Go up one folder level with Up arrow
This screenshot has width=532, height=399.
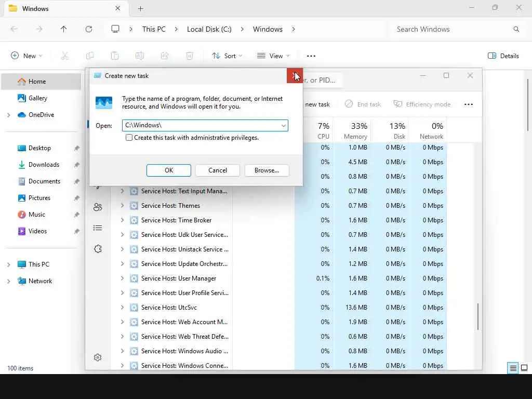click(63, 29)
